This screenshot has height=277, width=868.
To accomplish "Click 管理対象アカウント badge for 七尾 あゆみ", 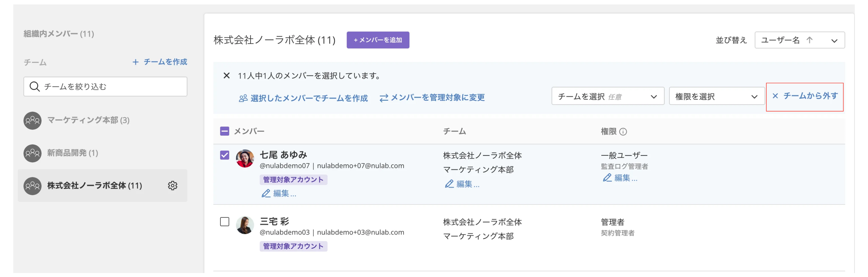I will [294, 180].
